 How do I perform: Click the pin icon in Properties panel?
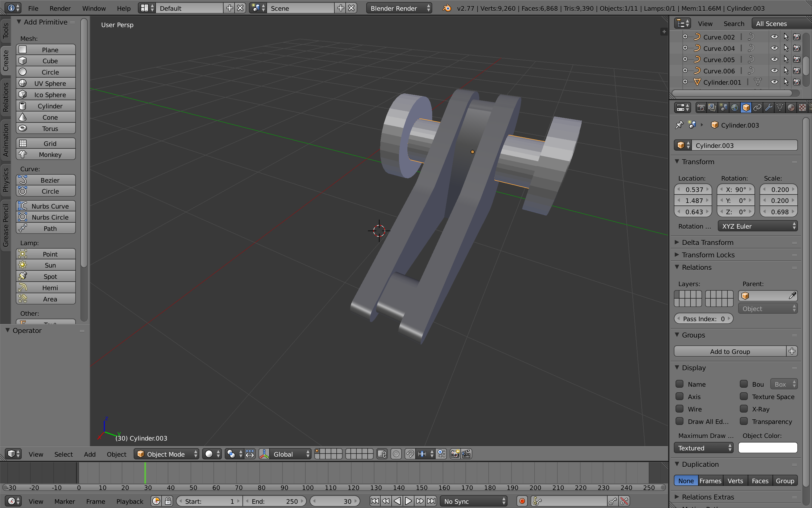(x=679, y=125)
